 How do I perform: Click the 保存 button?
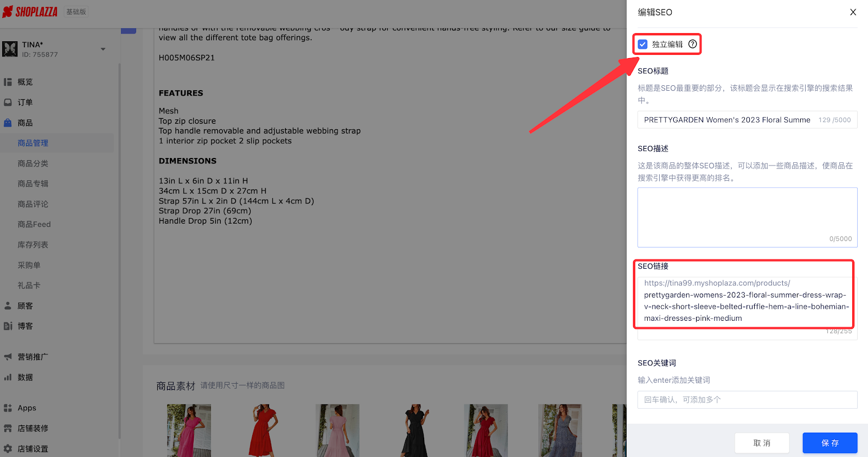830,443
